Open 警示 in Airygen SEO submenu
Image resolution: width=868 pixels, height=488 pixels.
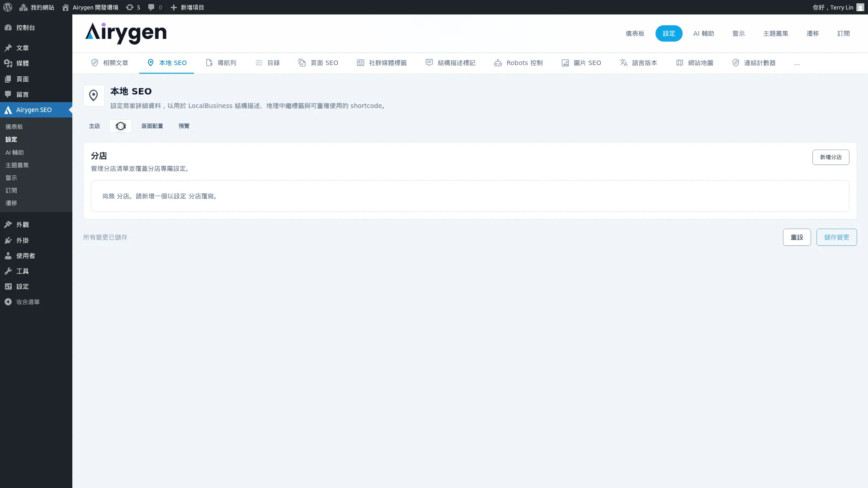coord(11,178)
